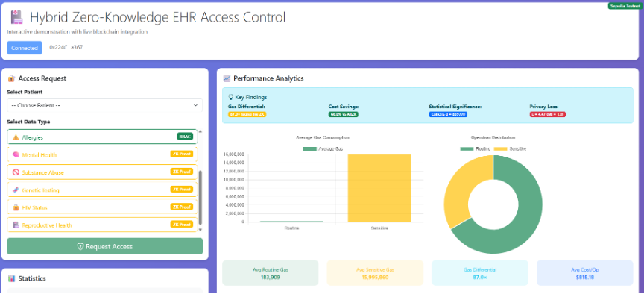Click the ZK Proof badge on Substance Abuse
The image size is (644, 294).
pos(182,172)
